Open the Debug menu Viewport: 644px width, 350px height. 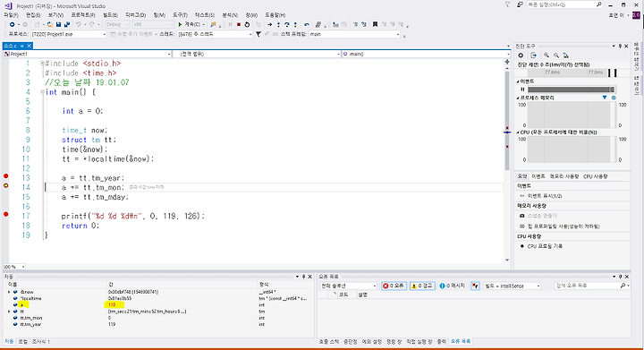(x=136, y=15)
